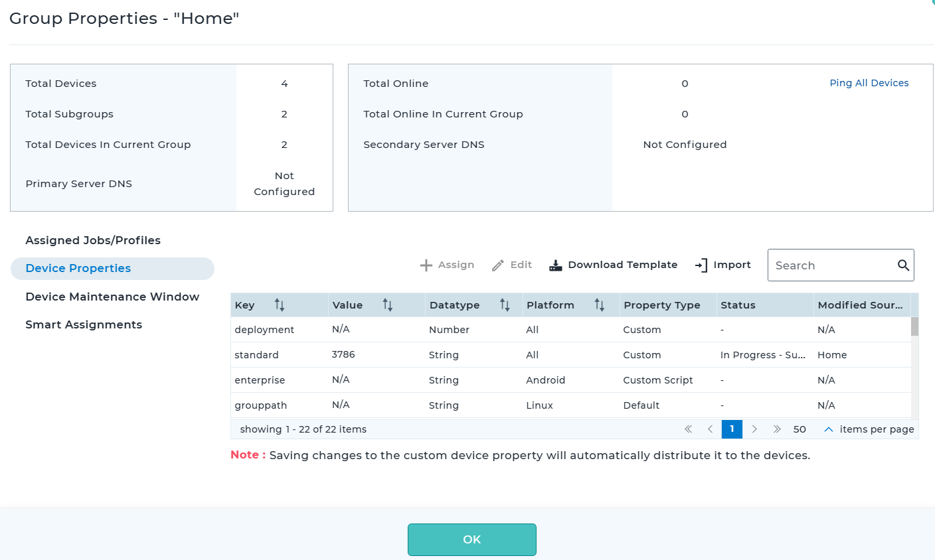The width and height of the screenshot is (935, 560).
Task: Go to the previous page arrow
Action: 710,429
